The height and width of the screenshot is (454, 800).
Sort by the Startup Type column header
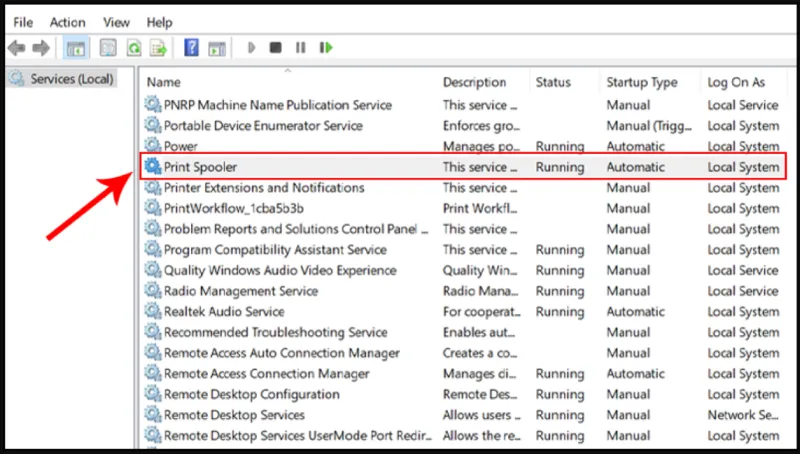pyautogui.click(x=642, y=82)
